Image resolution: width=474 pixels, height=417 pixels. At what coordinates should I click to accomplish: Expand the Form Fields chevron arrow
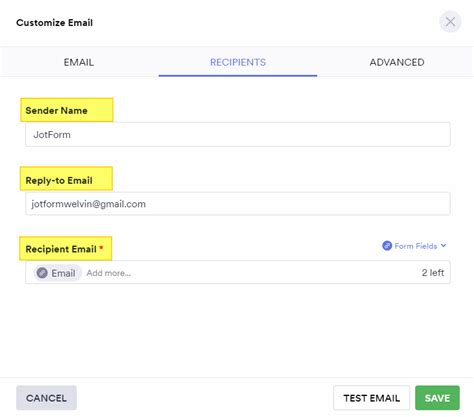coord(443,245)
